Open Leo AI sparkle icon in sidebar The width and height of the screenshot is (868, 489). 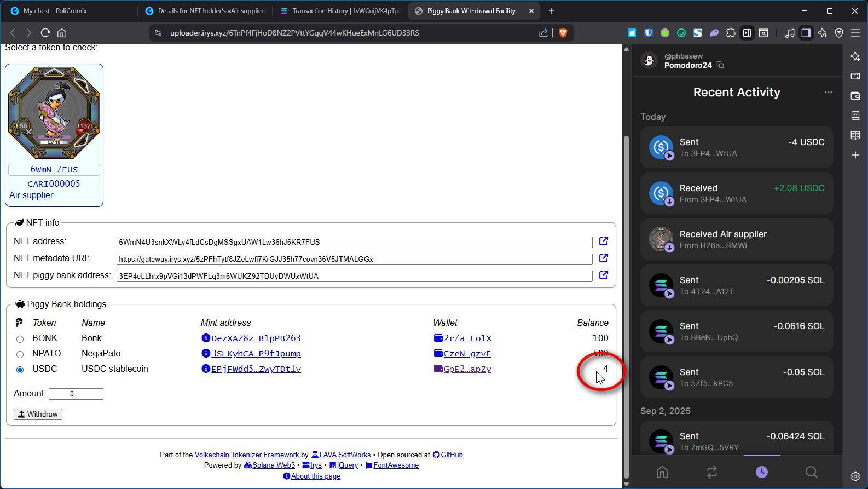pos(855,56)
